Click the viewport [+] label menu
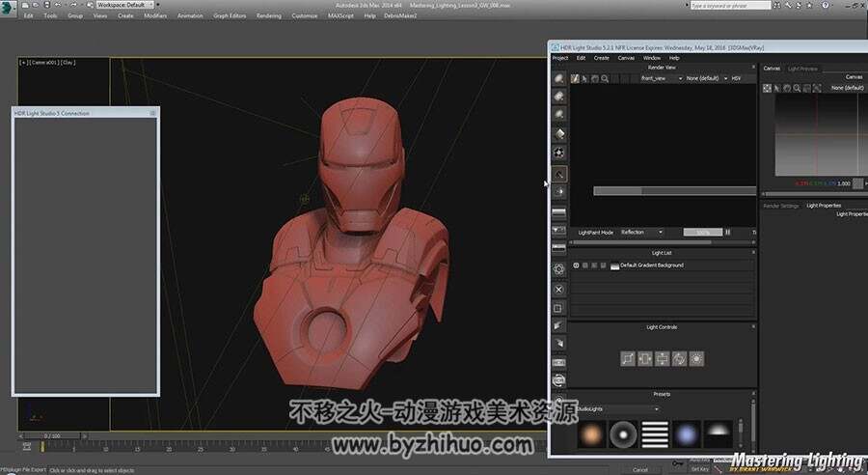 coord(23,63)
